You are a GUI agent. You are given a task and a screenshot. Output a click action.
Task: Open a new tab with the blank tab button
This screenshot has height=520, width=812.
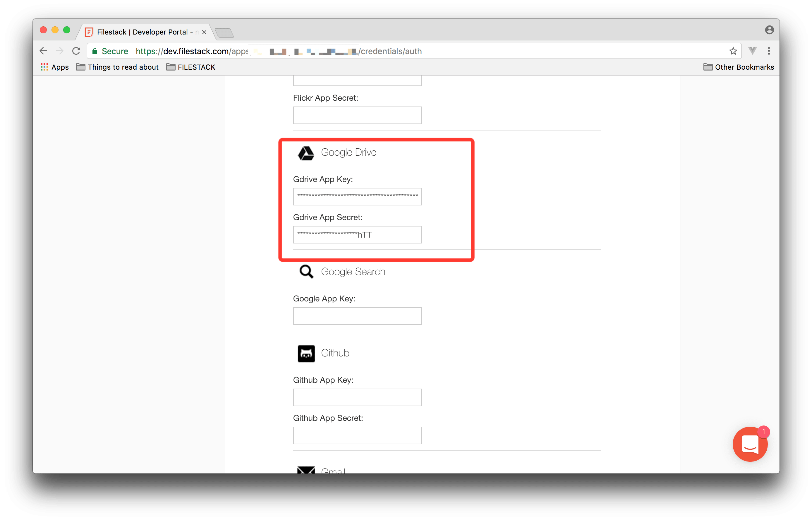coord(224,33)
